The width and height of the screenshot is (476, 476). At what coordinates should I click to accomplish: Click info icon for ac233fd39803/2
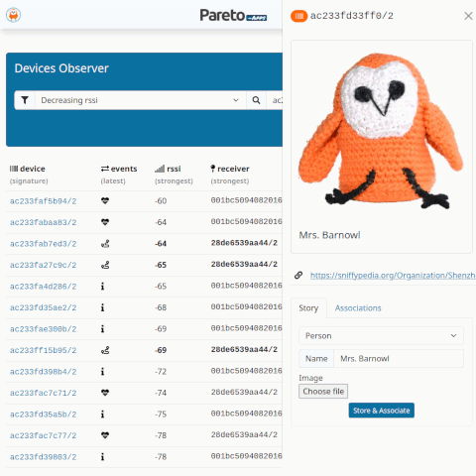[x=102, y=457]
